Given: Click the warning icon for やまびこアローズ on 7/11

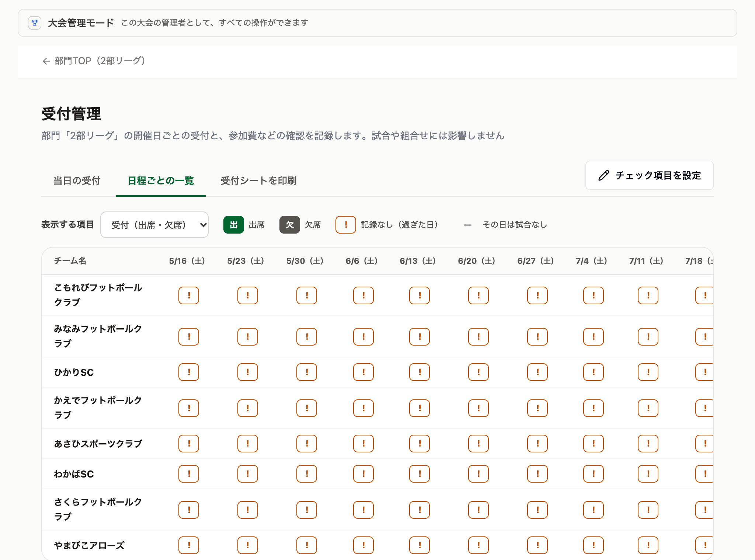Looking at the screenshot, I should 648,545.
